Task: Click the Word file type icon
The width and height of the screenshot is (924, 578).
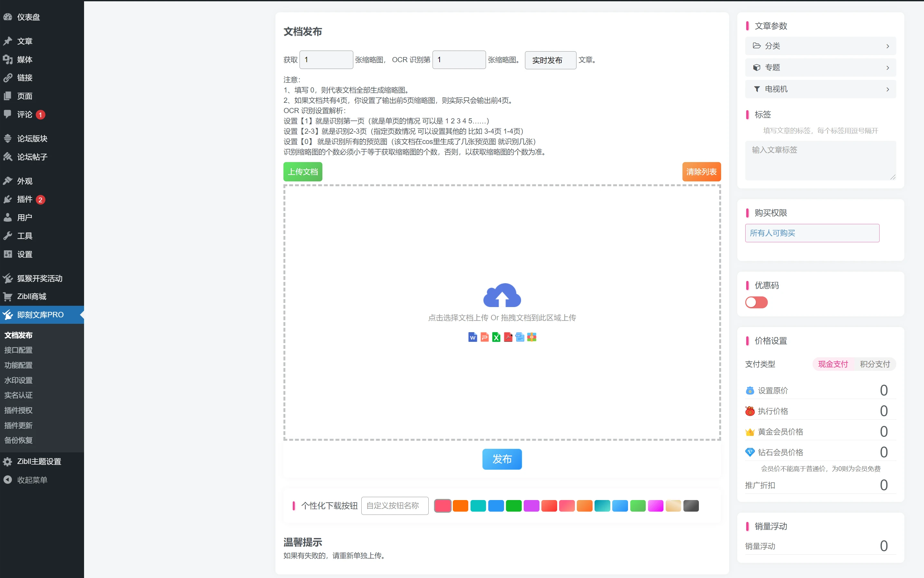Action: [473, 337]
